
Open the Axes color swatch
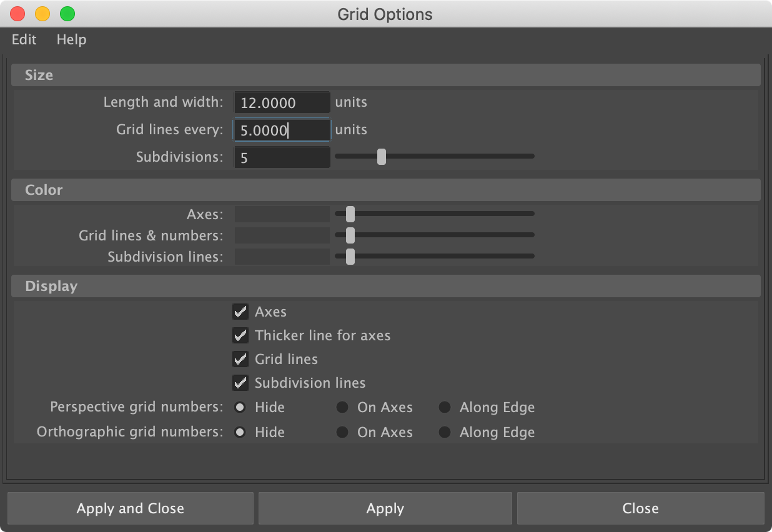tap(282, 215)
